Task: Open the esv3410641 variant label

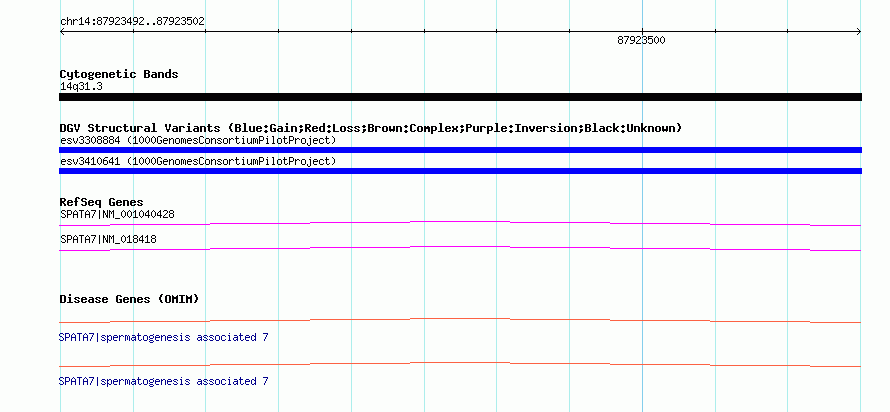Action: click(x=198, y=161)
